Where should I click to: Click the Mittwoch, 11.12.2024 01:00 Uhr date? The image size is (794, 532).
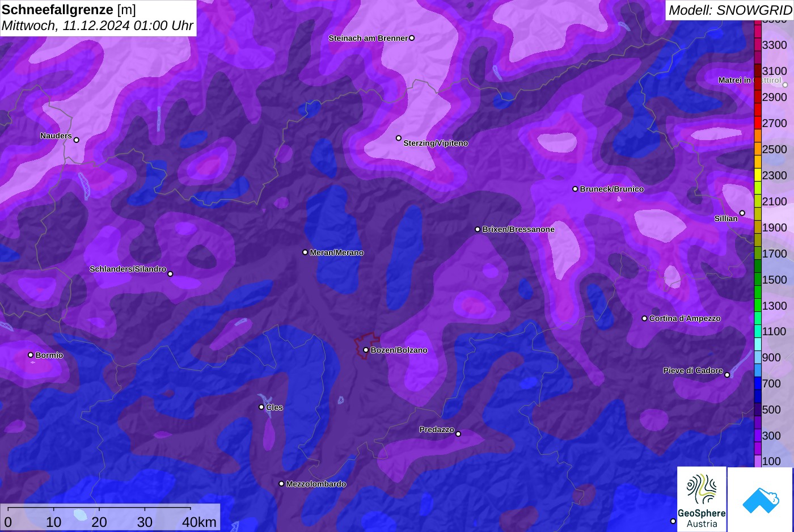[x=98, y=26]
